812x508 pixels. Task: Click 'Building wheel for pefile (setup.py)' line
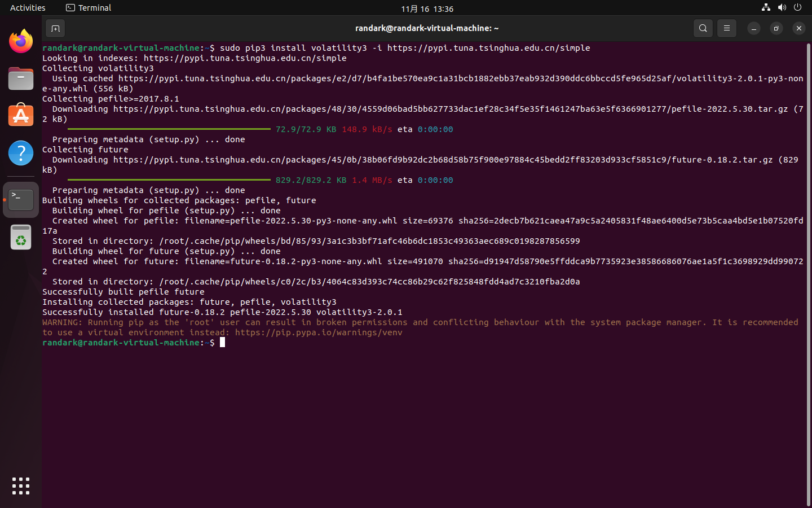pos(166,211)
